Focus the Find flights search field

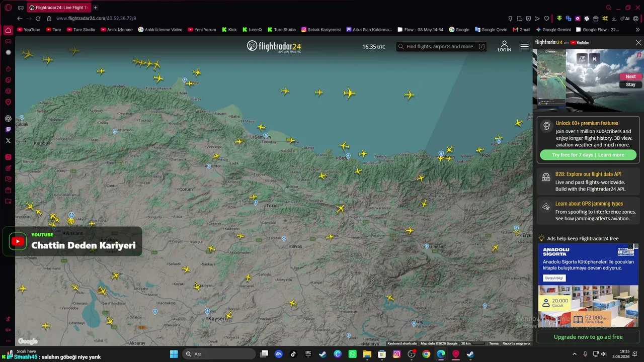pos(441,47)
